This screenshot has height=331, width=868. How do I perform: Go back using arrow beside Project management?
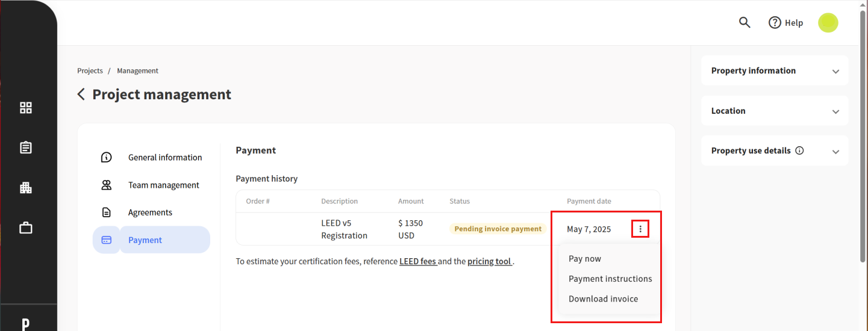[81, 94]
